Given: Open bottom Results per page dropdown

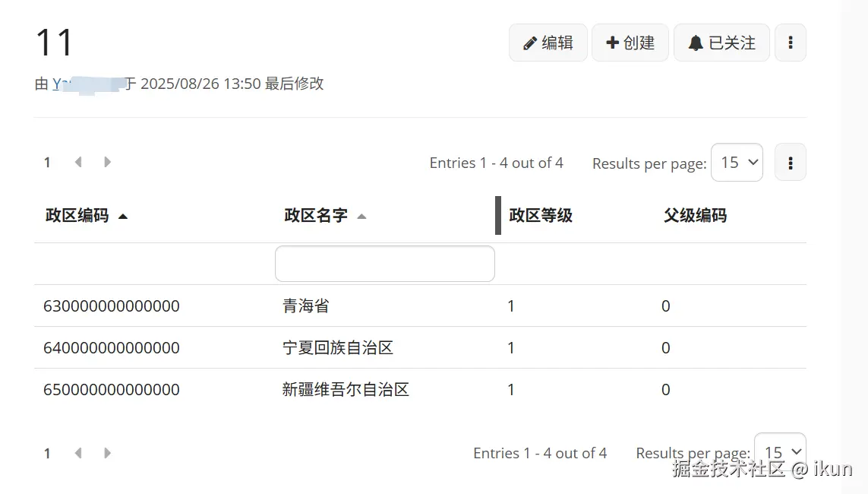Looking at the screenshot, I should [x=779, y=452].
